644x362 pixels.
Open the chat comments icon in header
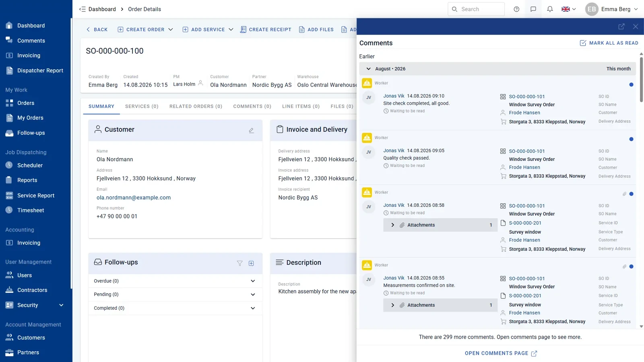(533, 9)
